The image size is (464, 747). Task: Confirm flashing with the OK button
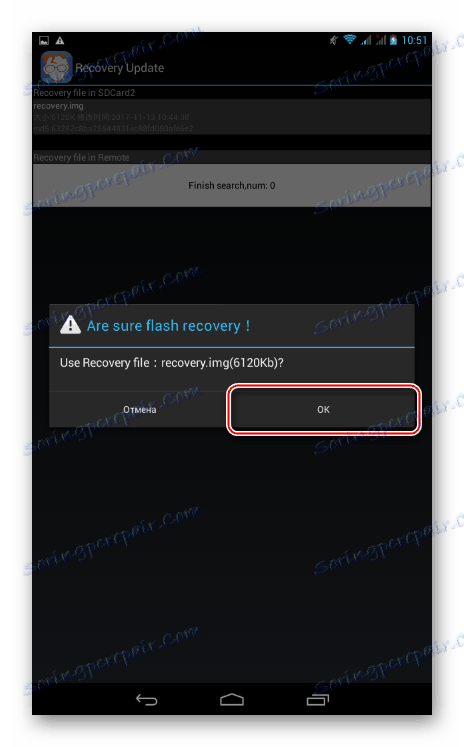click(323, 409)
